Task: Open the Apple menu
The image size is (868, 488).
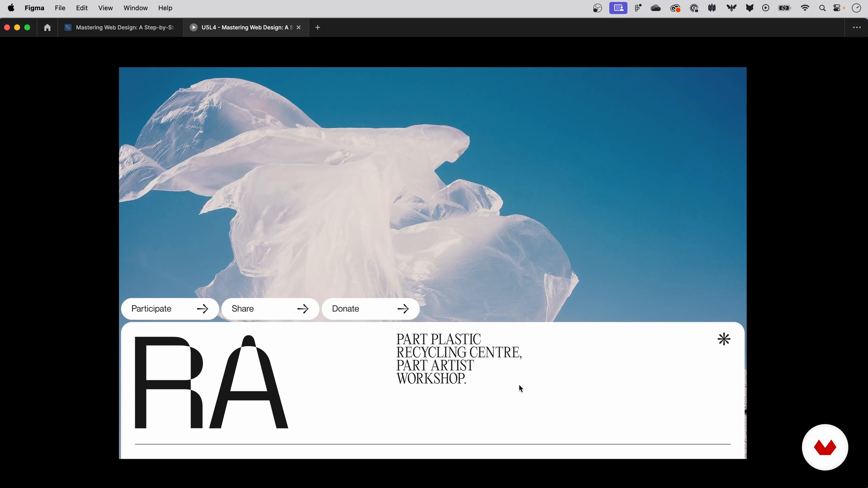Action: tap(11, 8)
